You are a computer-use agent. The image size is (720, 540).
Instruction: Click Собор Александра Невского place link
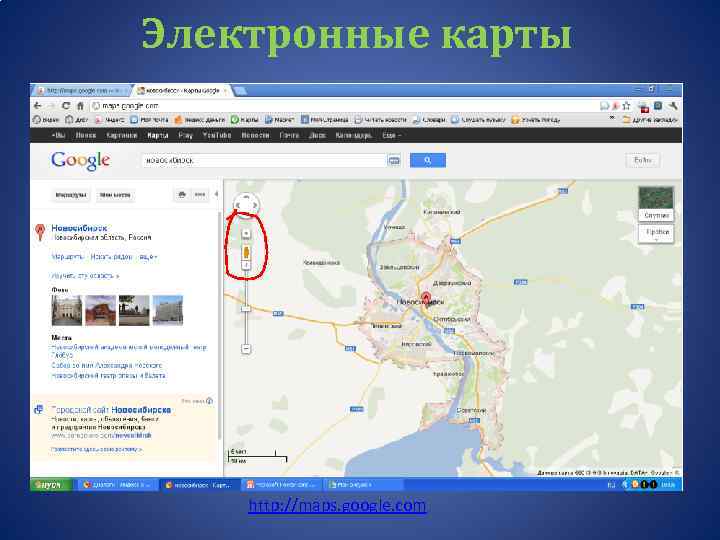tap(107, 366)
